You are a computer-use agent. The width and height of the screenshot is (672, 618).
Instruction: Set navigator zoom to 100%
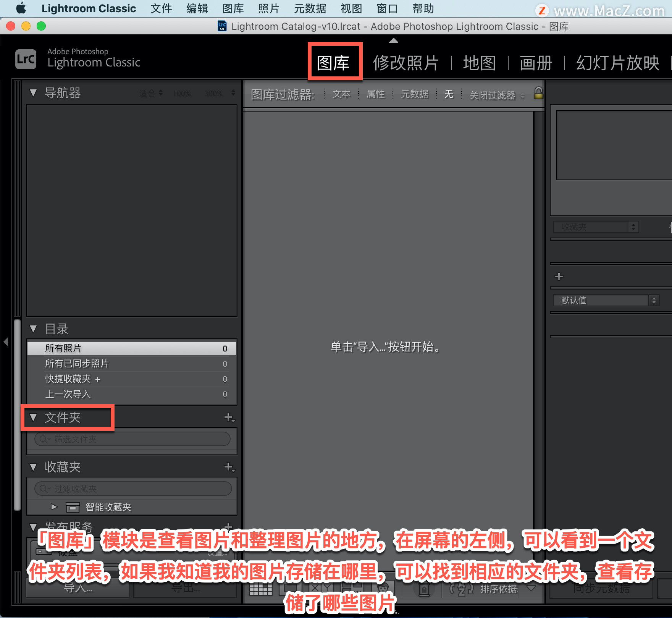[x=182, y=93]
